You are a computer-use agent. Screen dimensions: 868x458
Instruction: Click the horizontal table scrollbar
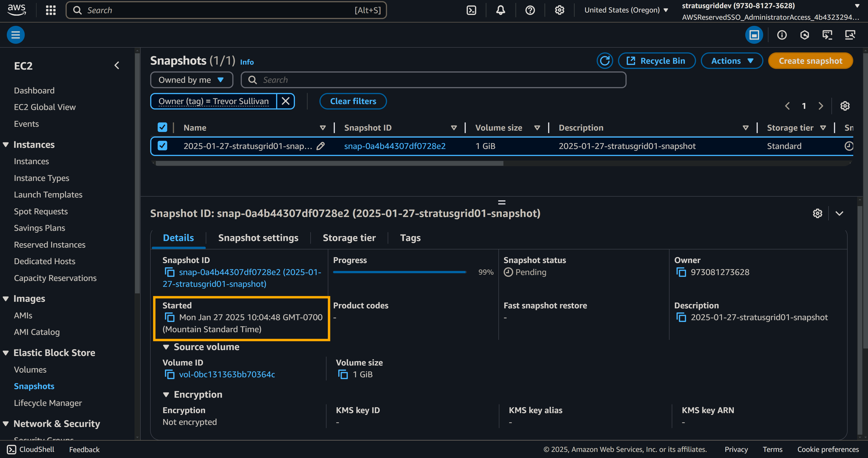[329, 163]
